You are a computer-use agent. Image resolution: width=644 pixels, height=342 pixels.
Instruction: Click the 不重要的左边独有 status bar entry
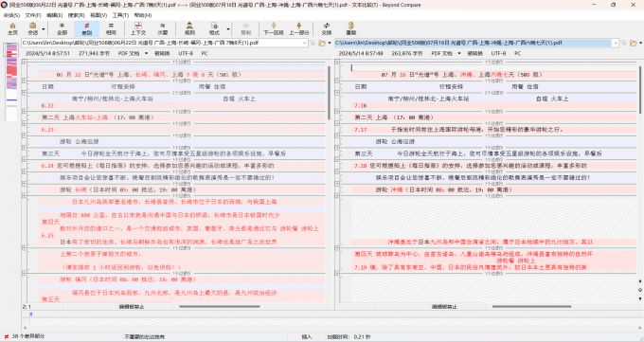[x=145, y=336]
